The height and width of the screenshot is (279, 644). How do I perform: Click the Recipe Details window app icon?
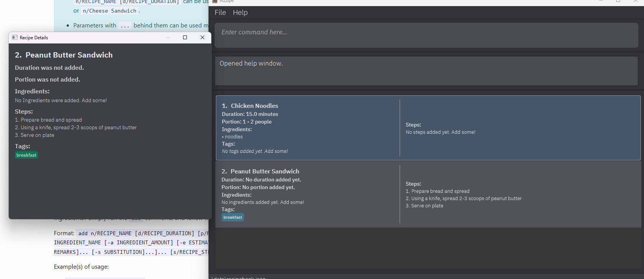[x=15, y=37]
